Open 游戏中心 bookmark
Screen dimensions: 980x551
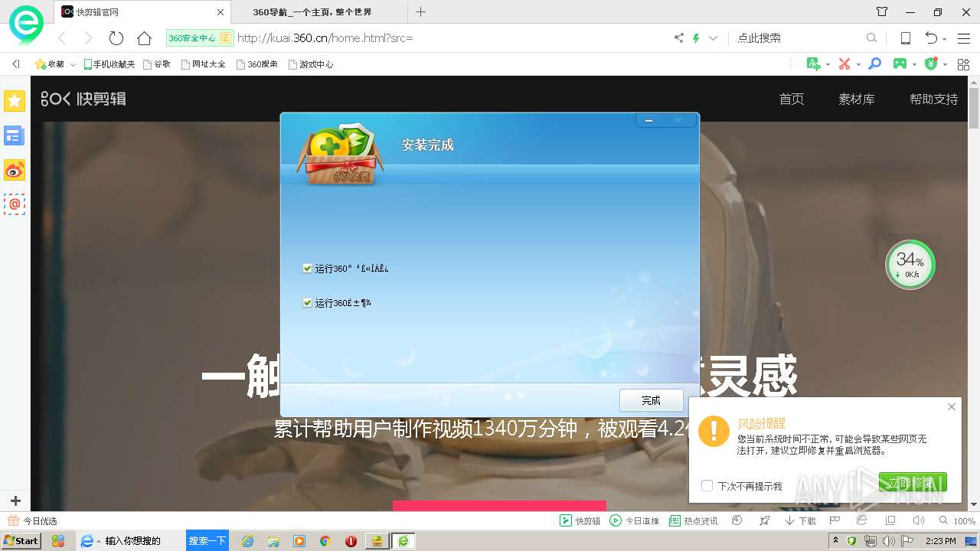[311, 64]
